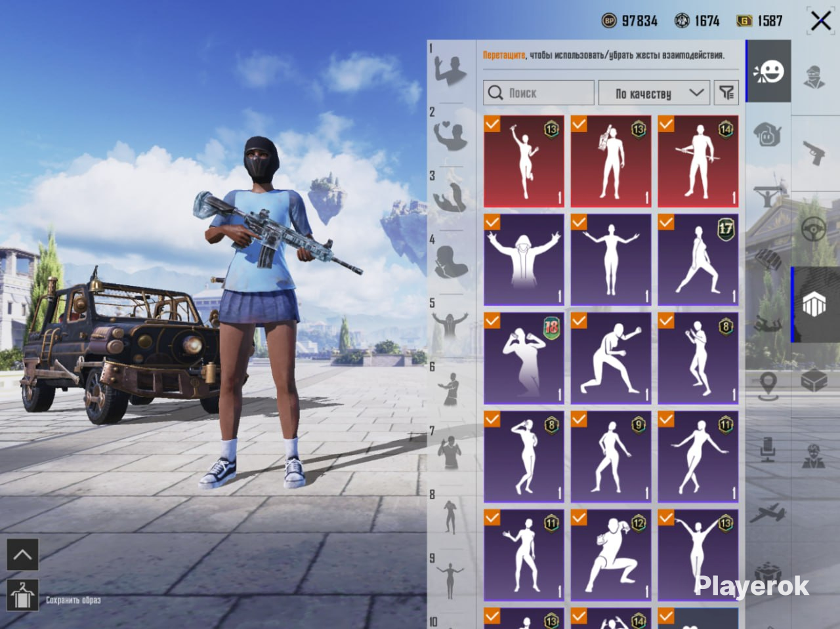Select the level 11 crossed-legs emote card

698,457
